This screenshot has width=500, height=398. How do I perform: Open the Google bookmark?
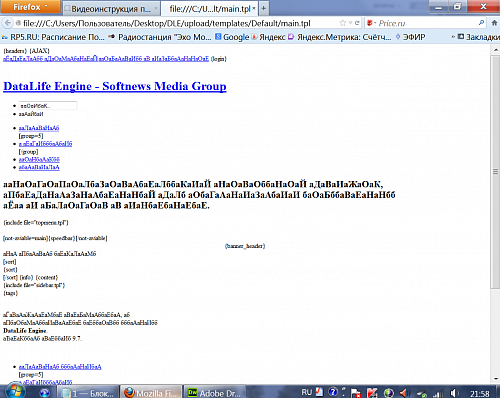(232, 37)
